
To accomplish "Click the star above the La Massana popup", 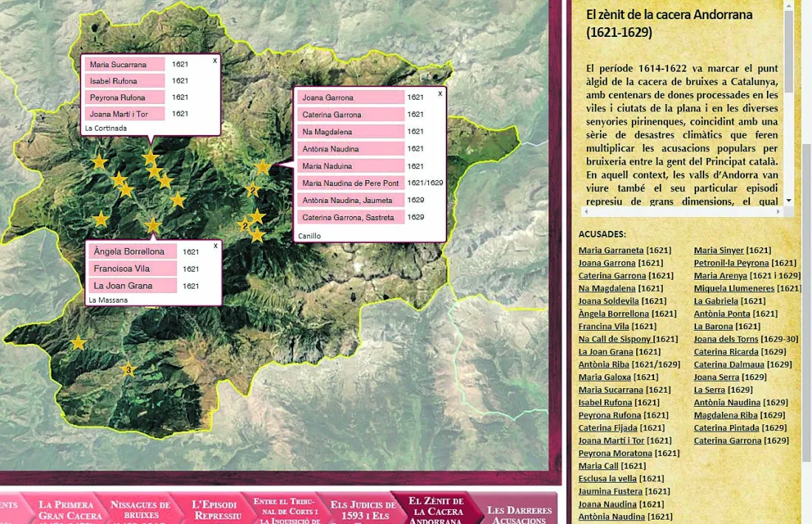I will click(152, 225).
